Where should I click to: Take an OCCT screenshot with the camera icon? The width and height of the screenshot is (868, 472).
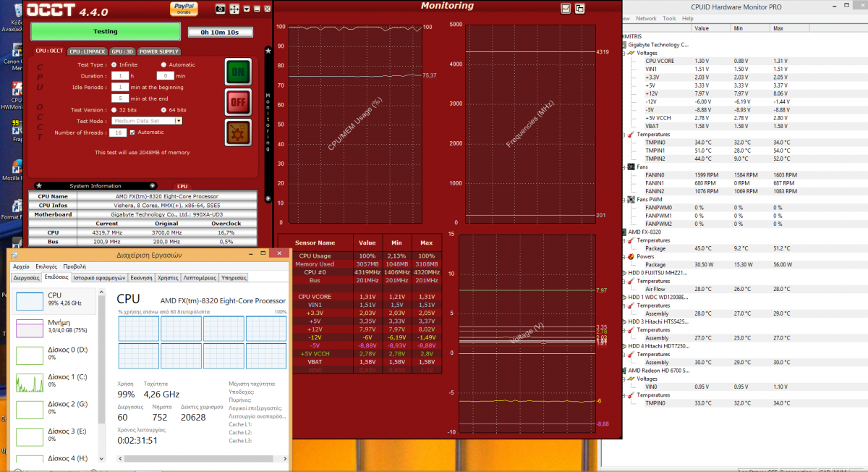click(220, 9)
